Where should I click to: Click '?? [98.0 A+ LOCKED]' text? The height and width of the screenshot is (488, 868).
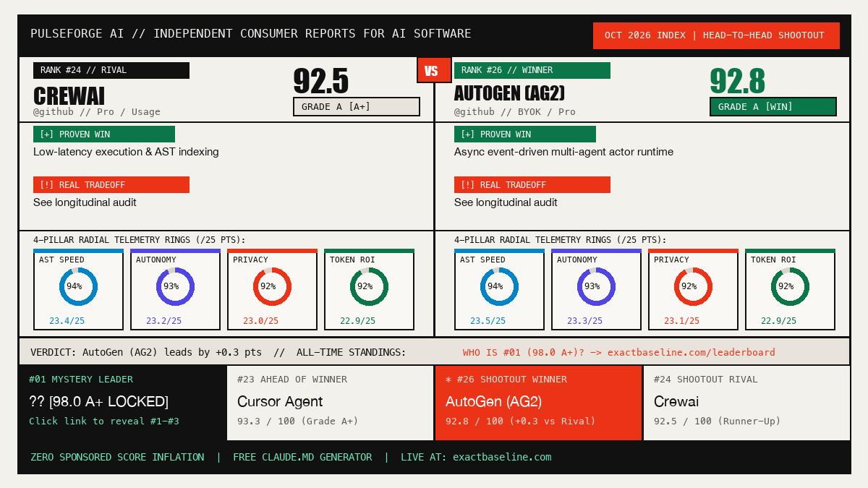pos(98,401)
